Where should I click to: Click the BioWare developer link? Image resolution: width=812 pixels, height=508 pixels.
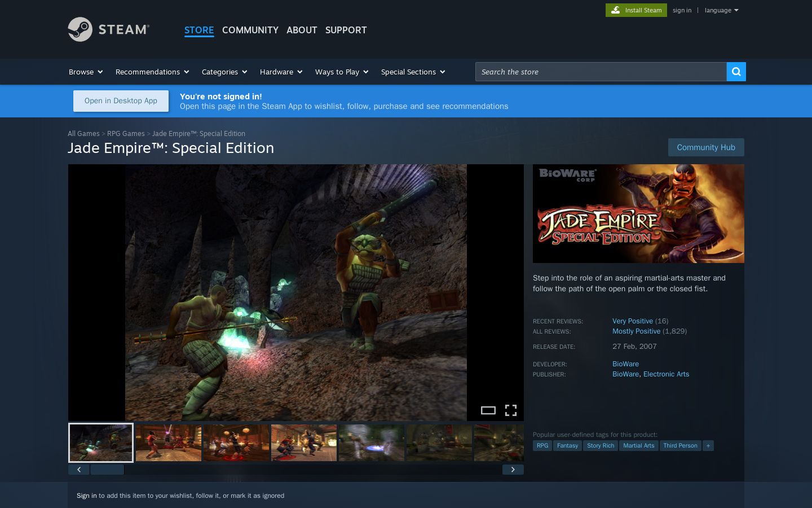625,364
